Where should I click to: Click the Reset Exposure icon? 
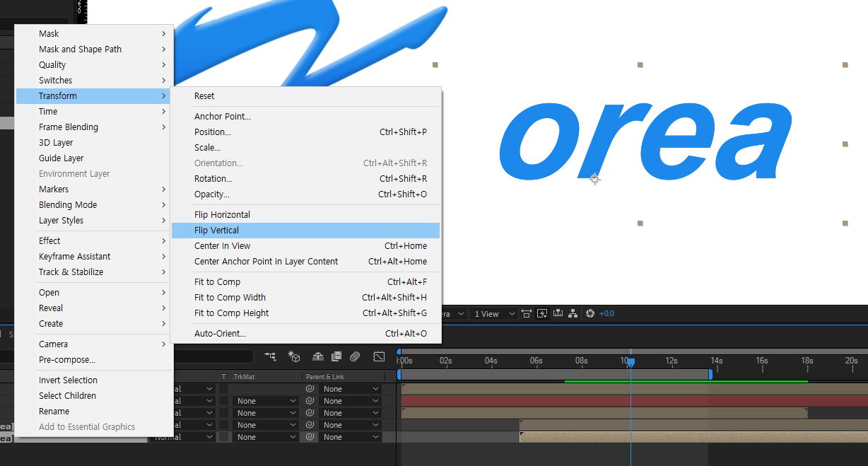pos(590,314)
